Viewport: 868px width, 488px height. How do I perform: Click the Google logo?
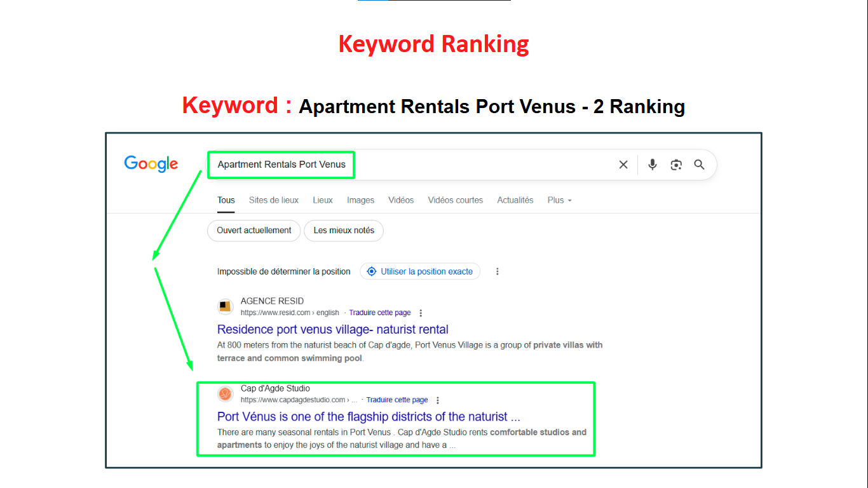click(x=151, y=164)
